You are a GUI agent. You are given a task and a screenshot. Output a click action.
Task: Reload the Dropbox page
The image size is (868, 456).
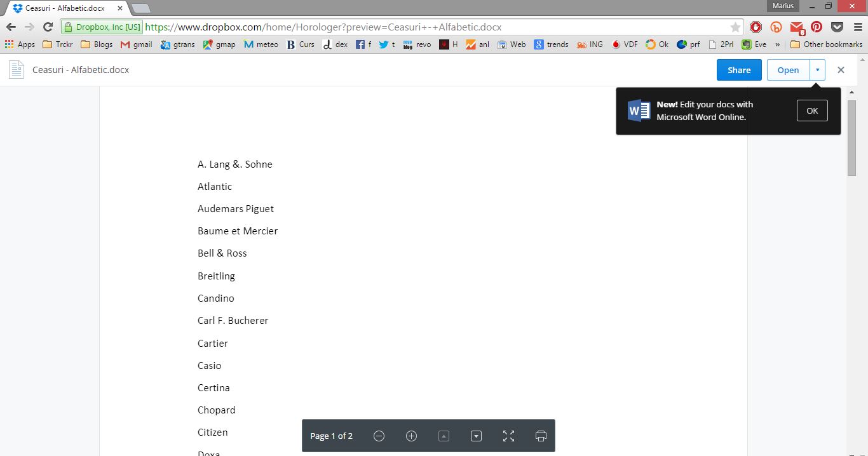coord(48,27)
